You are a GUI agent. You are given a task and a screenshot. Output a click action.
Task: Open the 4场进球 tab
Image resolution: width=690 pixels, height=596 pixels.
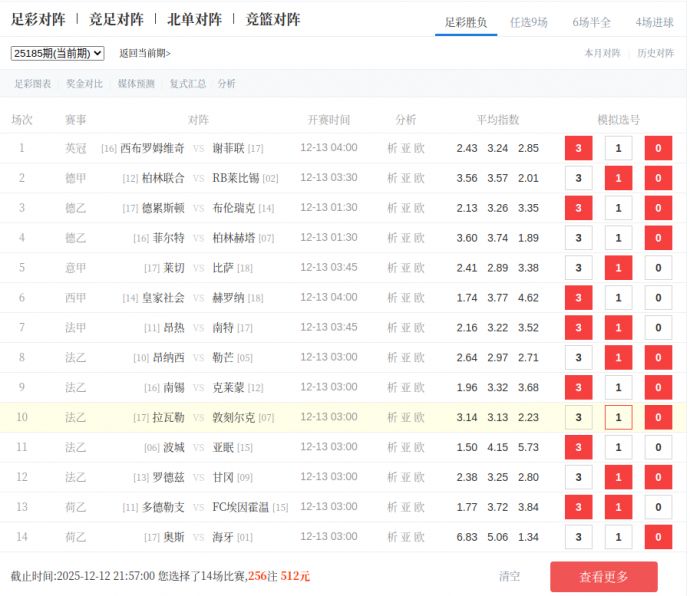(654, 21)
